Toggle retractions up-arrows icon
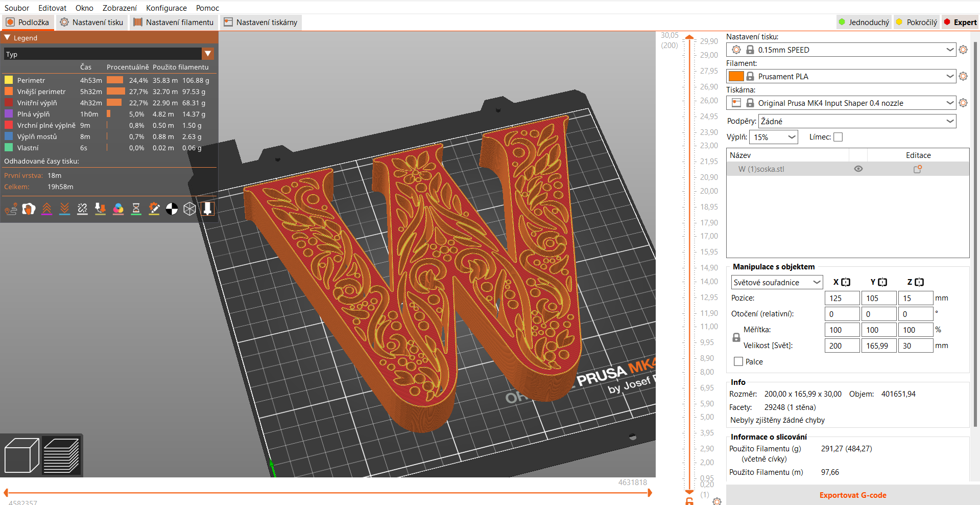The height and width of the screenshot is (505, 980). (x=46, y=209)
